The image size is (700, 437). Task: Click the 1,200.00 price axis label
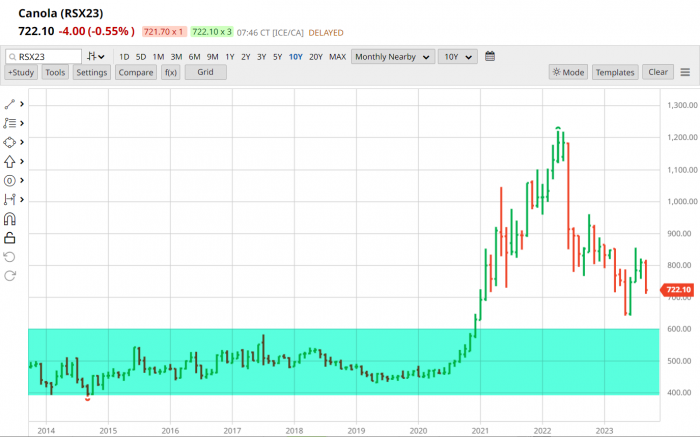(682, 137)
